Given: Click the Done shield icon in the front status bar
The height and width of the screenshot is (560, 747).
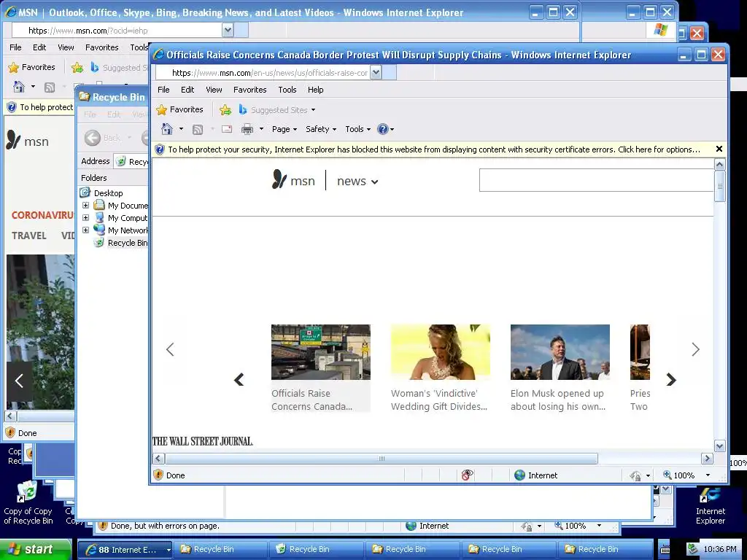Looking at the screenshot, I should (158, 475).
